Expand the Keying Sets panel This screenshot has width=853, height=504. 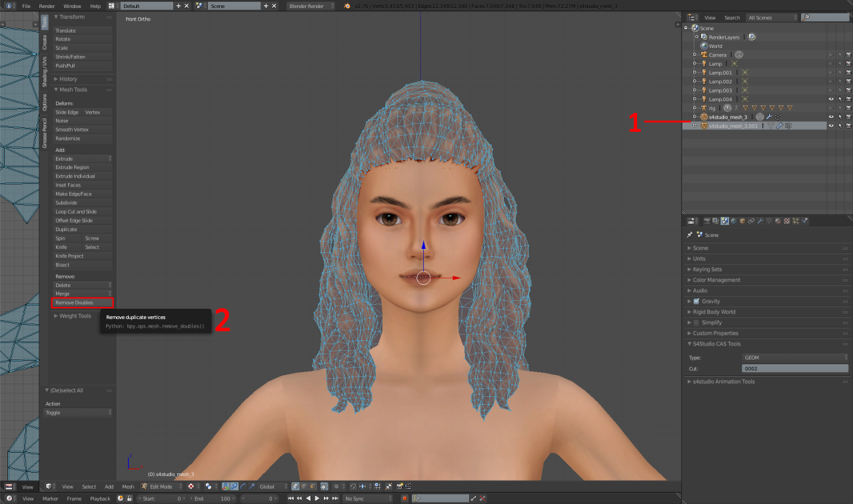click(707, 270)
